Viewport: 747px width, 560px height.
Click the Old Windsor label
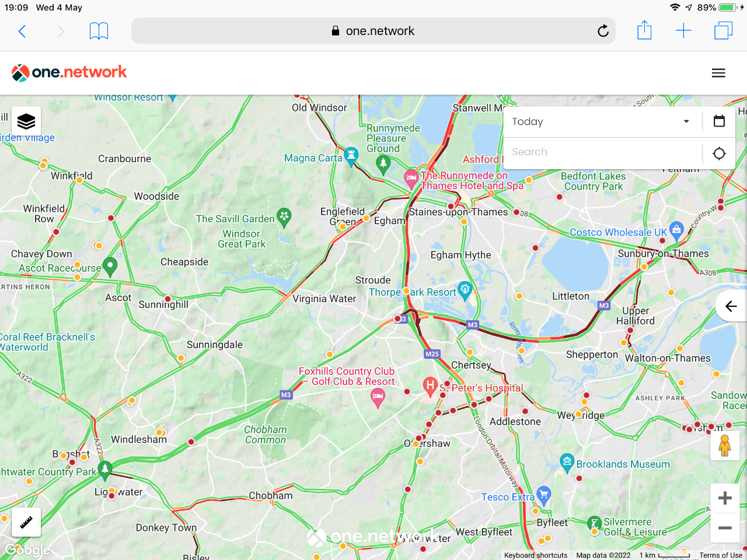pyautogui.click(x=319, y=107)
